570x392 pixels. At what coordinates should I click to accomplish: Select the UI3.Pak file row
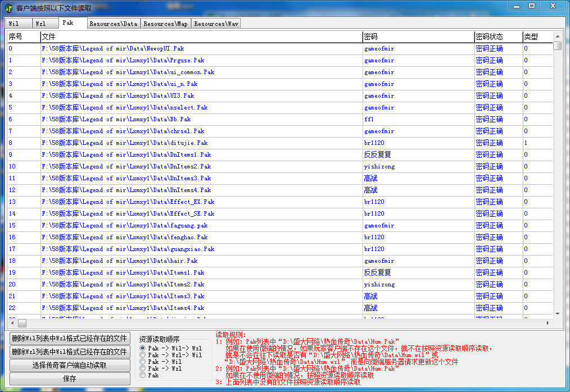point(280,95)
